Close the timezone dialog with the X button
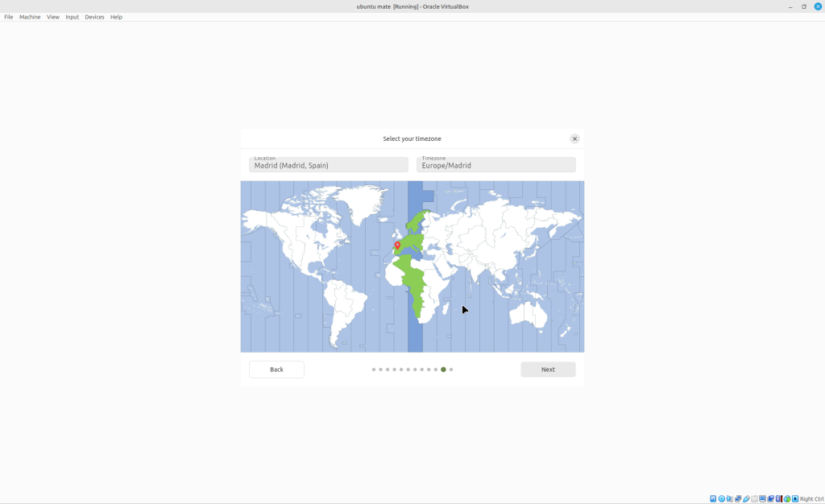This screenshot has width=825, height=504. (x=574, y=138)
